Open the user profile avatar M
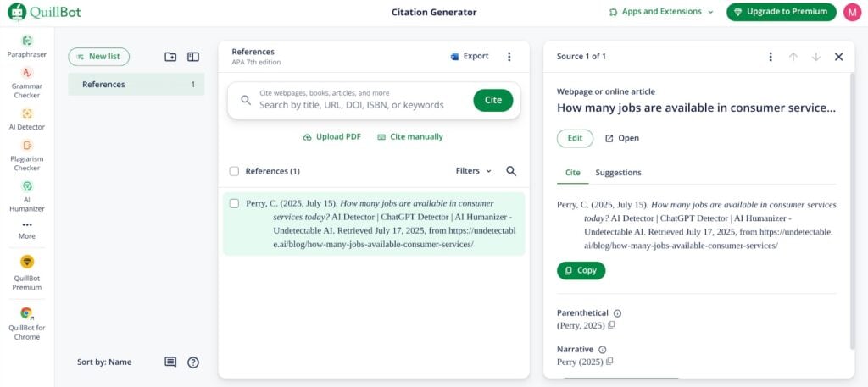The width and height of the screenshot is (868, 387). tap(852, 12)
